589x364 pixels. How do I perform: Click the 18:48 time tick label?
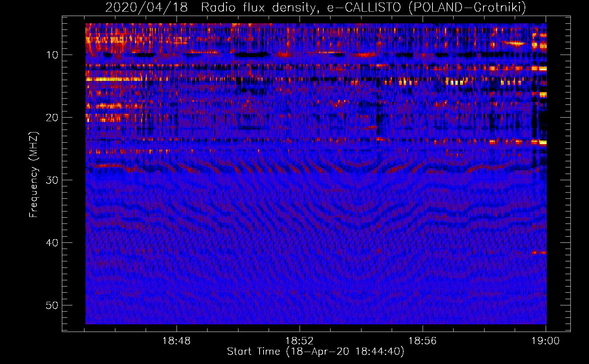tap(176, 341)
